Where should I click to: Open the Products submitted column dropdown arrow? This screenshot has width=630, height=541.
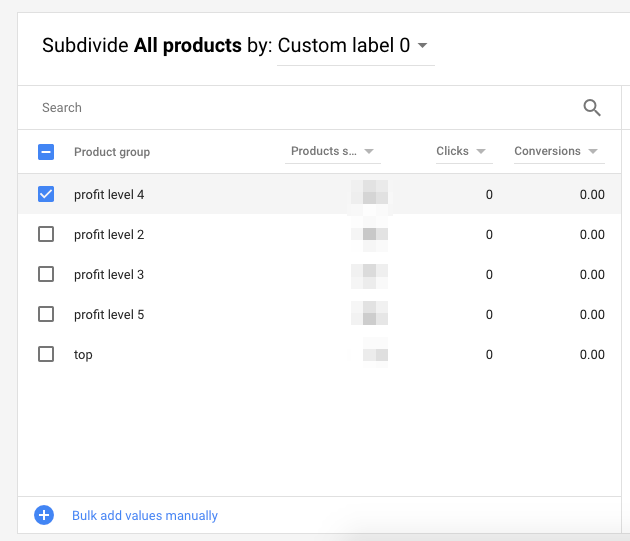click(x=369, y=152)
